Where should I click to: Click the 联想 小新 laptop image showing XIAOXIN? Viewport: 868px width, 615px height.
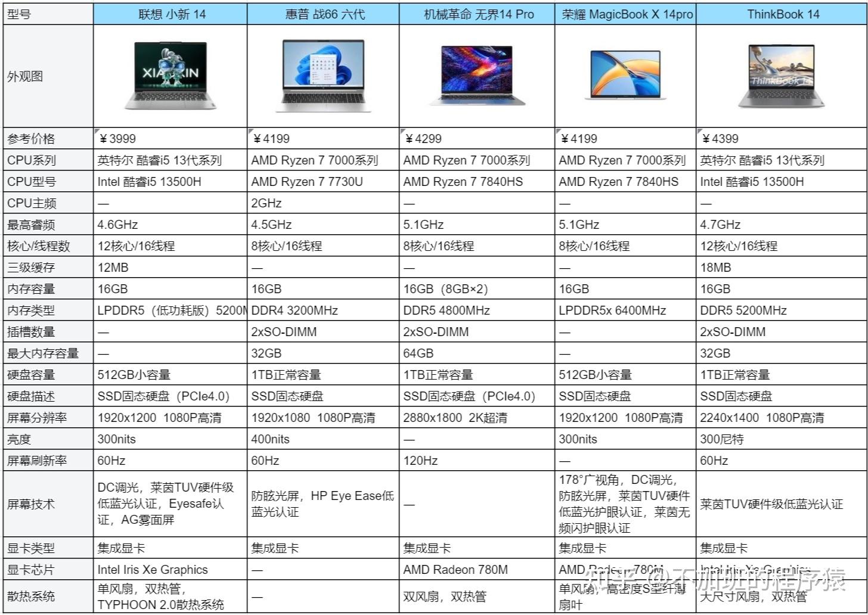[x=170, y=76]
